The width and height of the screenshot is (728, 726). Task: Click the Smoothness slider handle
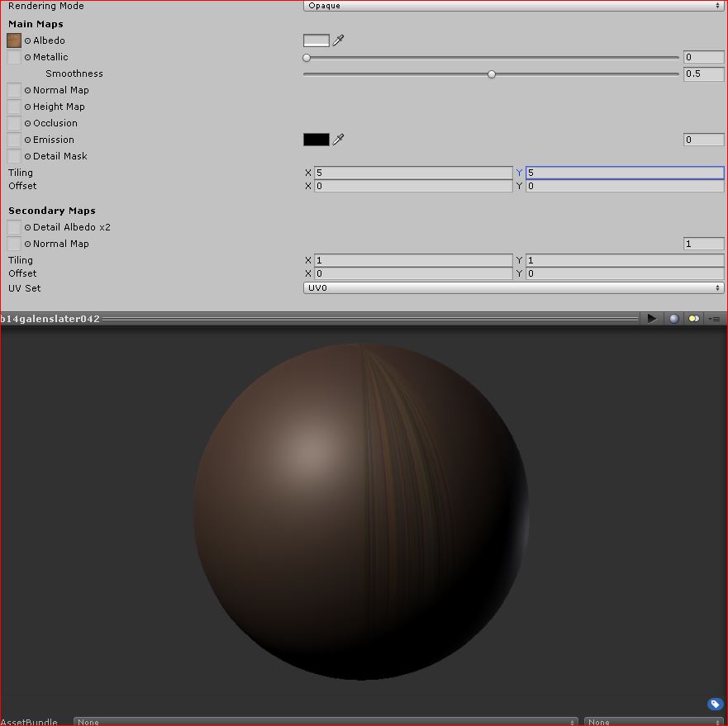[491, 74]
